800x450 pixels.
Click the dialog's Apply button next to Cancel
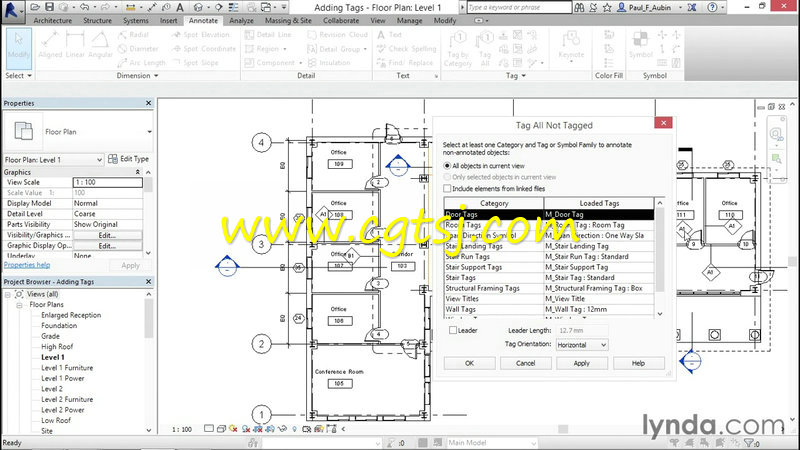582,363
